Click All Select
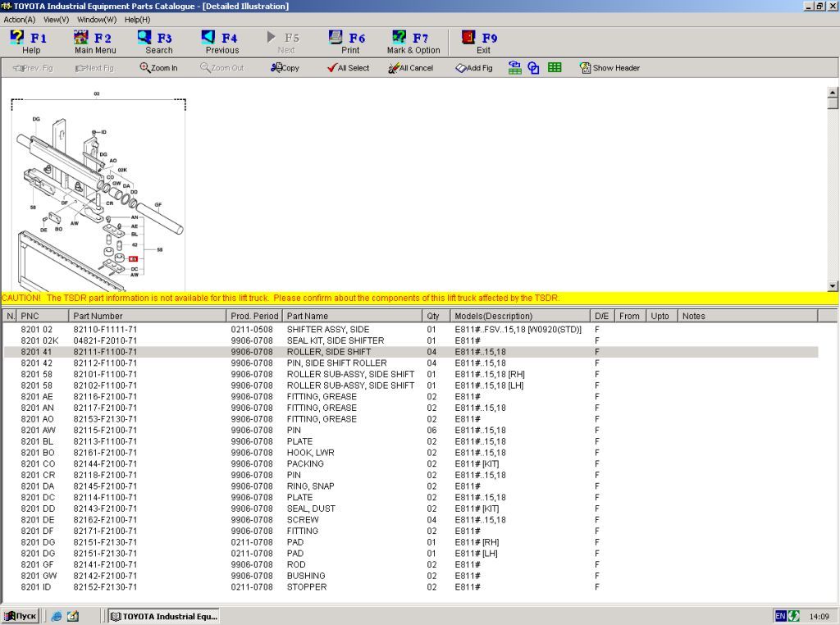 [x=348, y=68]
